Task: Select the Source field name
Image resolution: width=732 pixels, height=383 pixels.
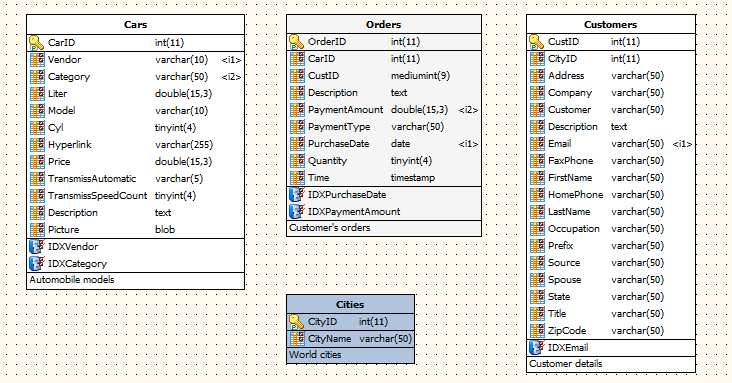Action: click(x=564, y=262)
